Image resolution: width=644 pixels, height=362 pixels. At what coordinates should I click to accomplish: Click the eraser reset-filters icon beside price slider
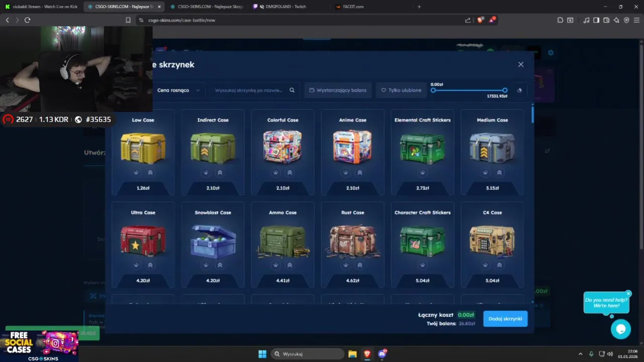(520, 90)
